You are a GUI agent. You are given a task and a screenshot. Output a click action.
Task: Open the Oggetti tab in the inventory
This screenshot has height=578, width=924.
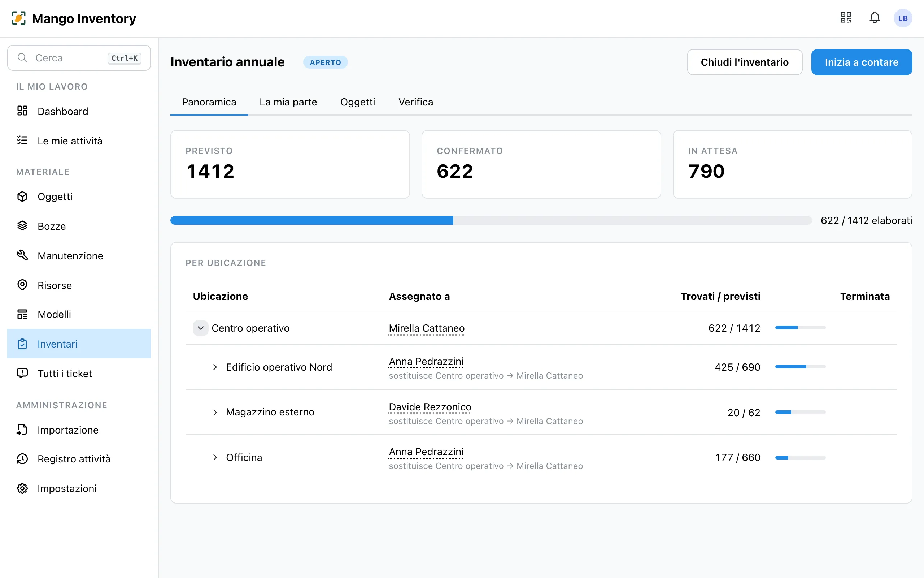click(358, 102)
